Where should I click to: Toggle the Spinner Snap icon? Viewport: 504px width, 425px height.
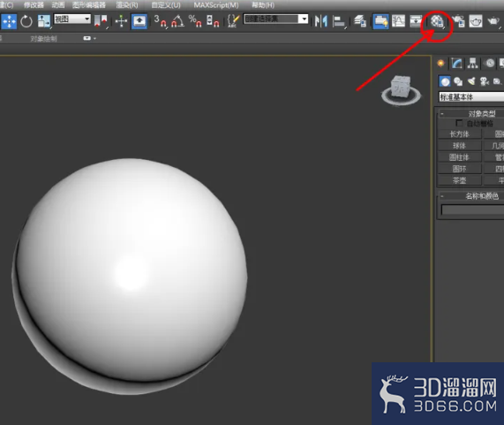click(213, 21)
